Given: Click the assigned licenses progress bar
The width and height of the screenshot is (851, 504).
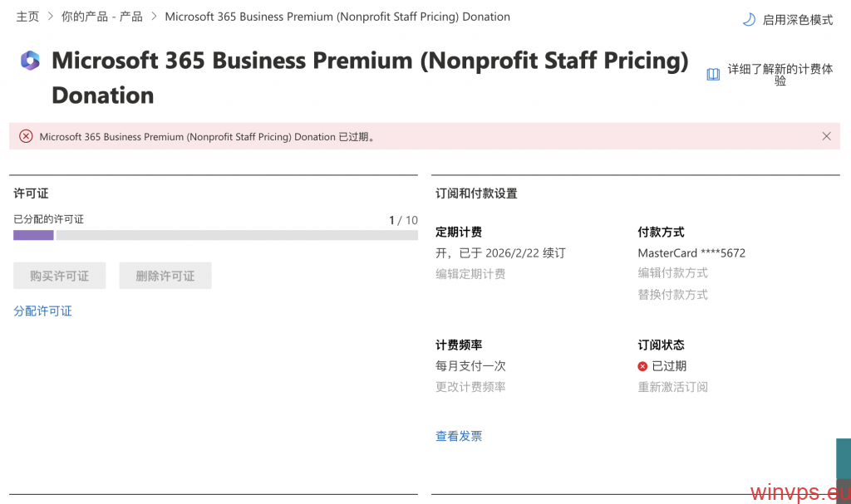Looking at the screenshot, I should tap(215, 236).
